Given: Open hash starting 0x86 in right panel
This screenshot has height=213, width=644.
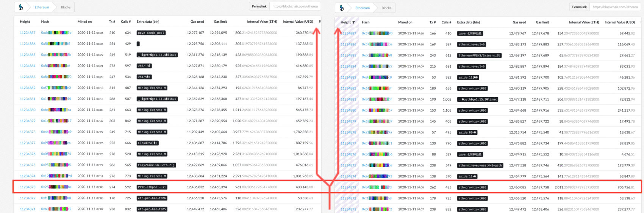Looking at the screenshot, I should click(377, 100).
